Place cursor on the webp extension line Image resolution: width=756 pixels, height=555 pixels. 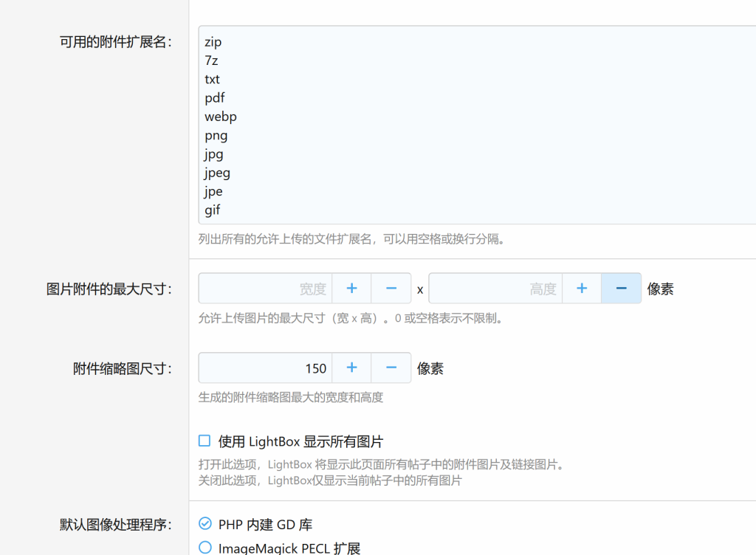221,117
